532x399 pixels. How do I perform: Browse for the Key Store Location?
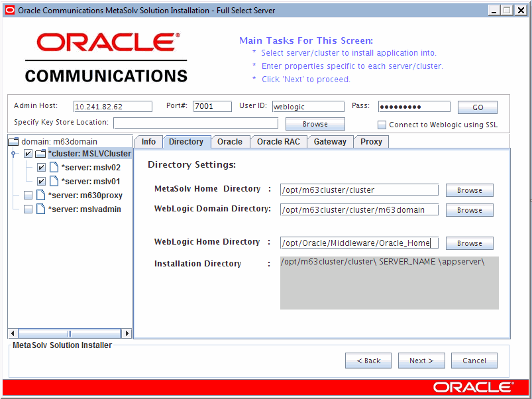[315, 124]
